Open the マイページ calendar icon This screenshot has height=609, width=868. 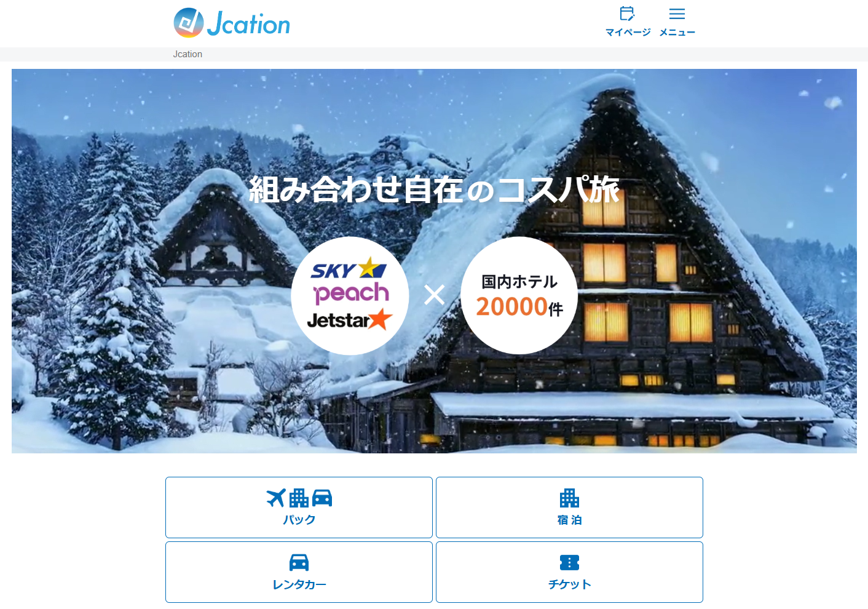click(x=627, y=14)
